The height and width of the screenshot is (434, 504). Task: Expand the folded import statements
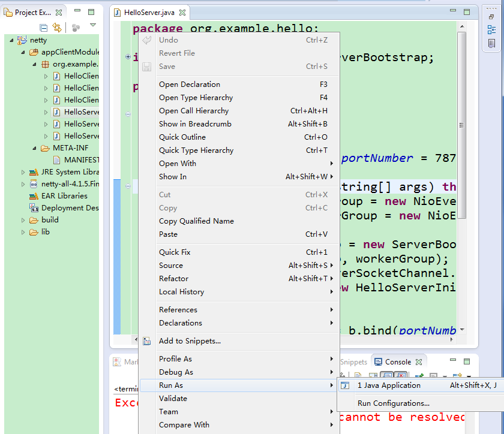click(x=128, y=57)
